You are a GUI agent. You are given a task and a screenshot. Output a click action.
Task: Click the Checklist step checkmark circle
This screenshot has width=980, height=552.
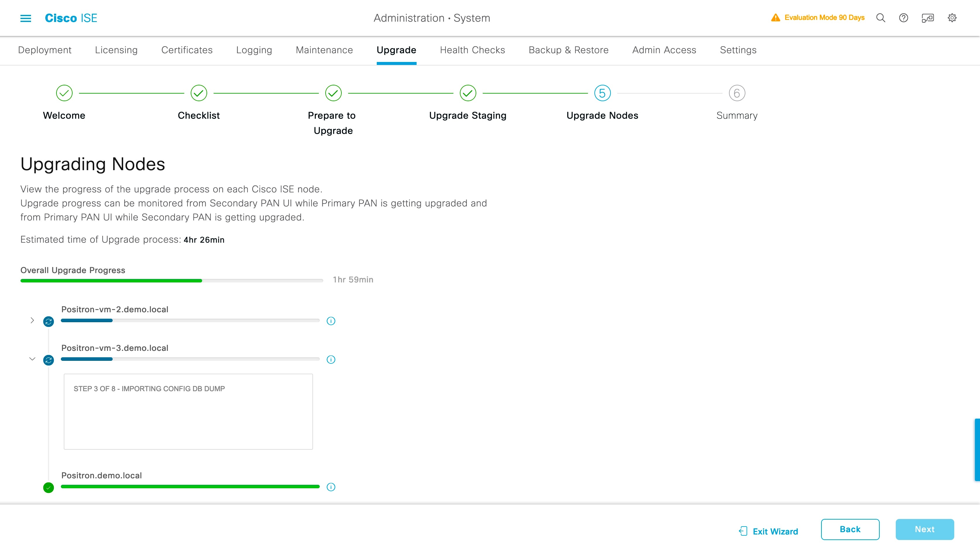(199, 93)
